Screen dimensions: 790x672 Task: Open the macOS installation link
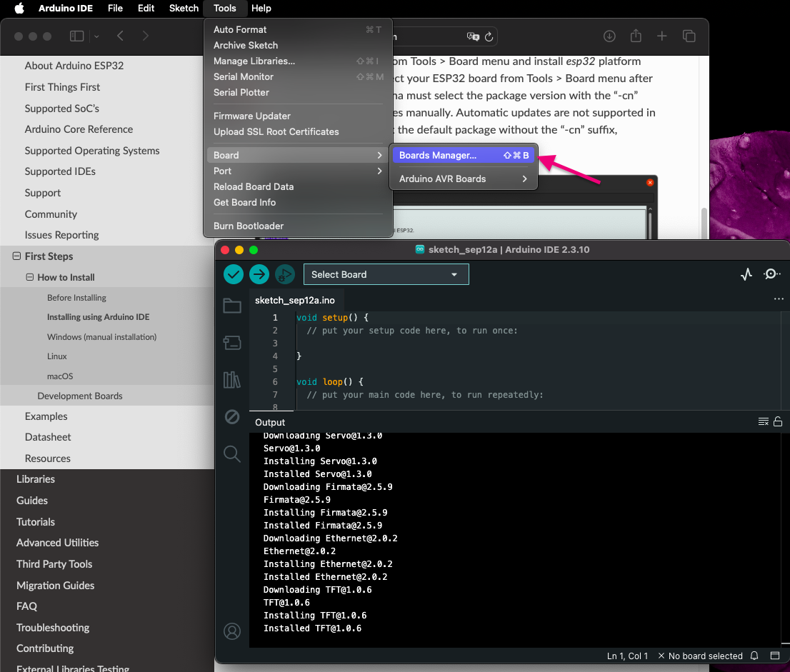pos(60,376)
